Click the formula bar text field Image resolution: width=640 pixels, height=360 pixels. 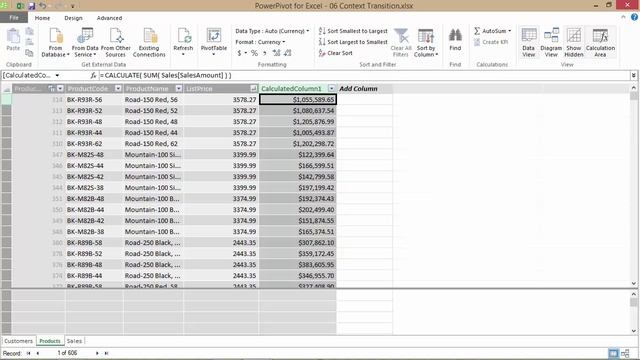pyautogui.click(x=364, y=76)
